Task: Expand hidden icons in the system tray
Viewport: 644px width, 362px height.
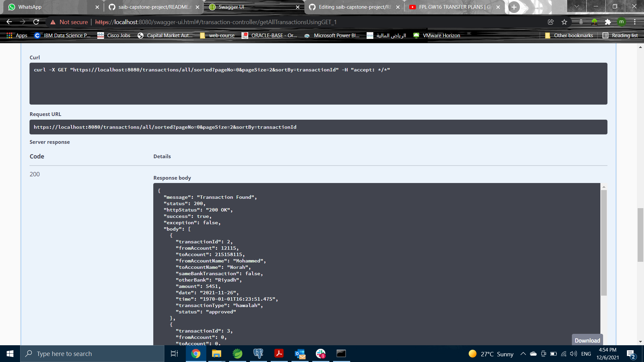Action: coord(523,354)
